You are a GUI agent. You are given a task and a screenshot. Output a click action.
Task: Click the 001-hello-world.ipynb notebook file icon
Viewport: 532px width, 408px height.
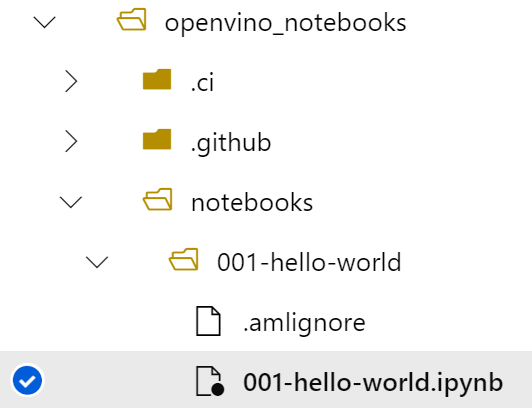click(210, 381)
